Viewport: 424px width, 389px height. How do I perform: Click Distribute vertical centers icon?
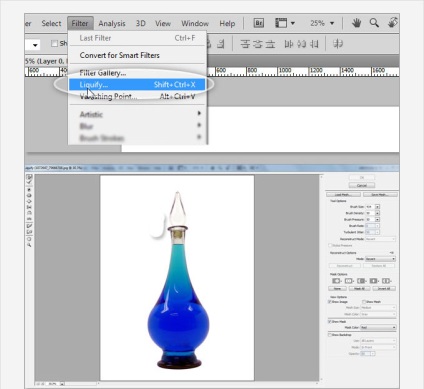click(257, 44)
